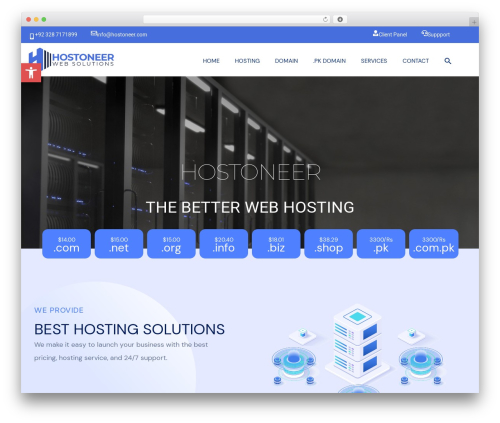The height and width of the screenshot is (423, 500).
Task: Open the accessibility widget icon
Action: click(x=31, y=72)
